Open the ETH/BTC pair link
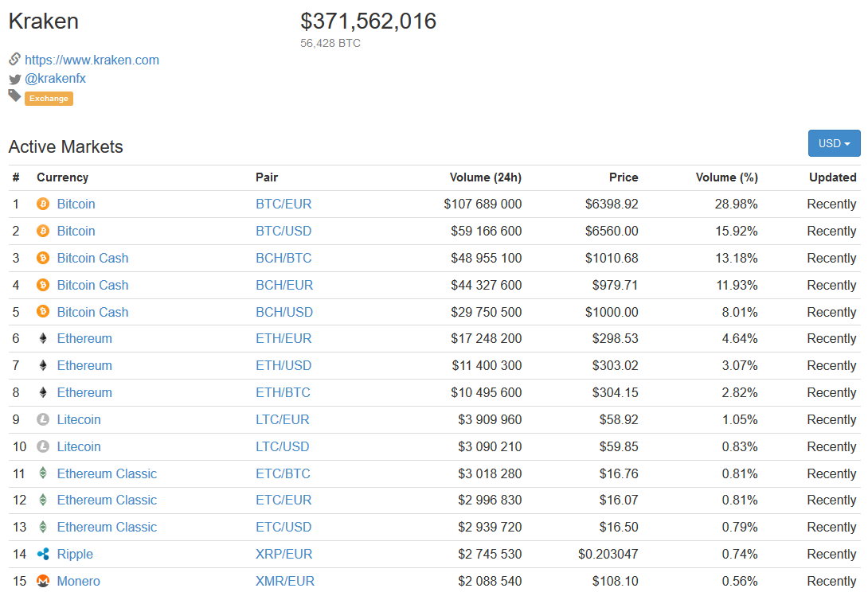868x592 pixels. (x=283, y=393)
